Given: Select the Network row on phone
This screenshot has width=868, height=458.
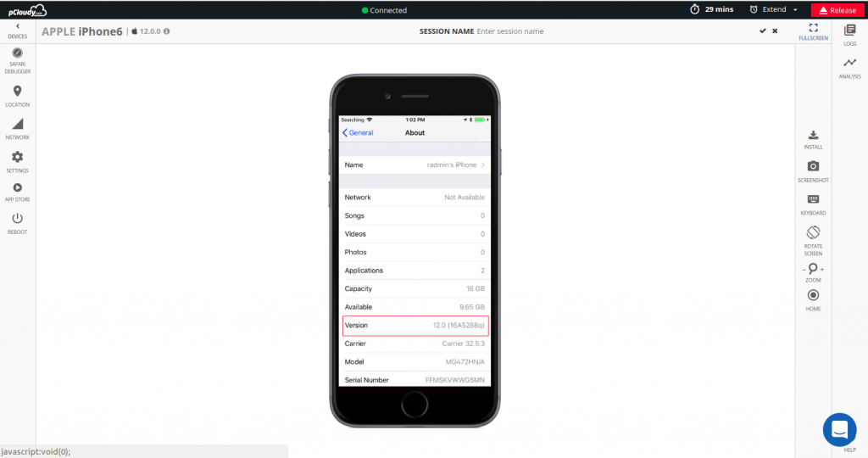Looking at the screenshot, I should coord(415,197).
